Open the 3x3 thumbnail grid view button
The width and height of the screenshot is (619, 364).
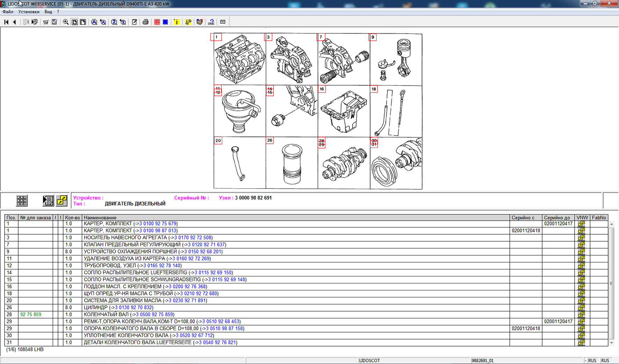tap(22, 200)
